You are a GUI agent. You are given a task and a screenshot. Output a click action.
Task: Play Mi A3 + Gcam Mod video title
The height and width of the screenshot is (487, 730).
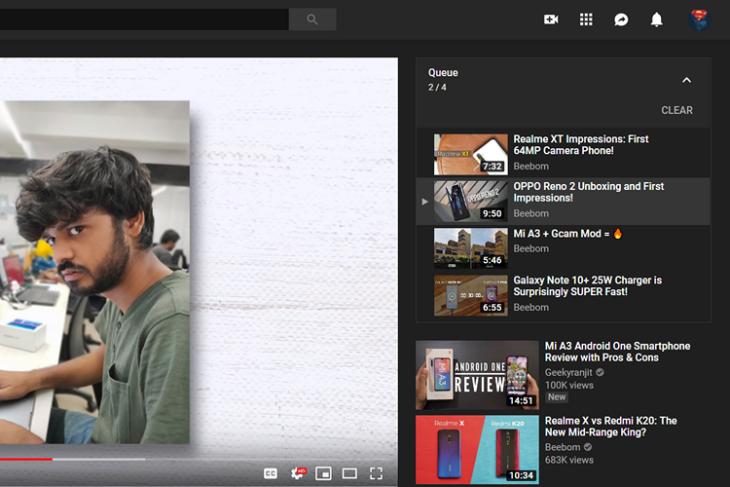click(568, 234)
